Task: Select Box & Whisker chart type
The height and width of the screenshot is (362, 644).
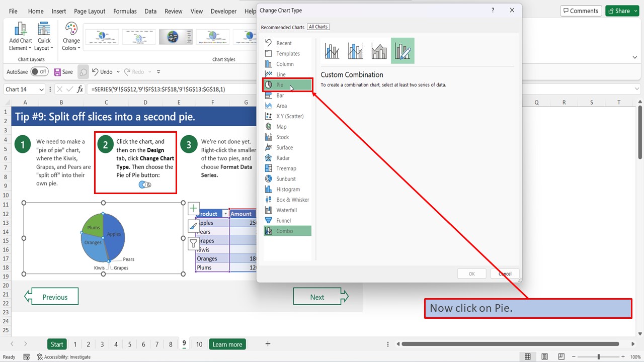Action: tap(287, 200)
